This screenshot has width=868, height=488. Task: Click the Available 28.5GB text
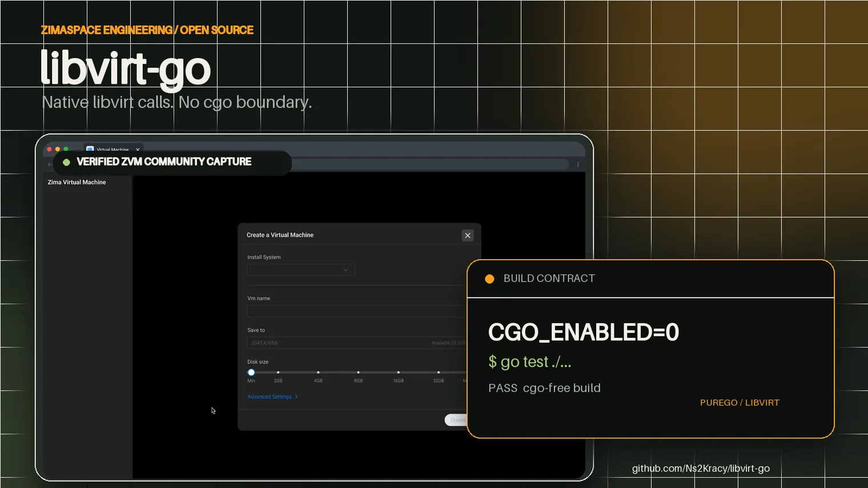[x=449, y=343]
